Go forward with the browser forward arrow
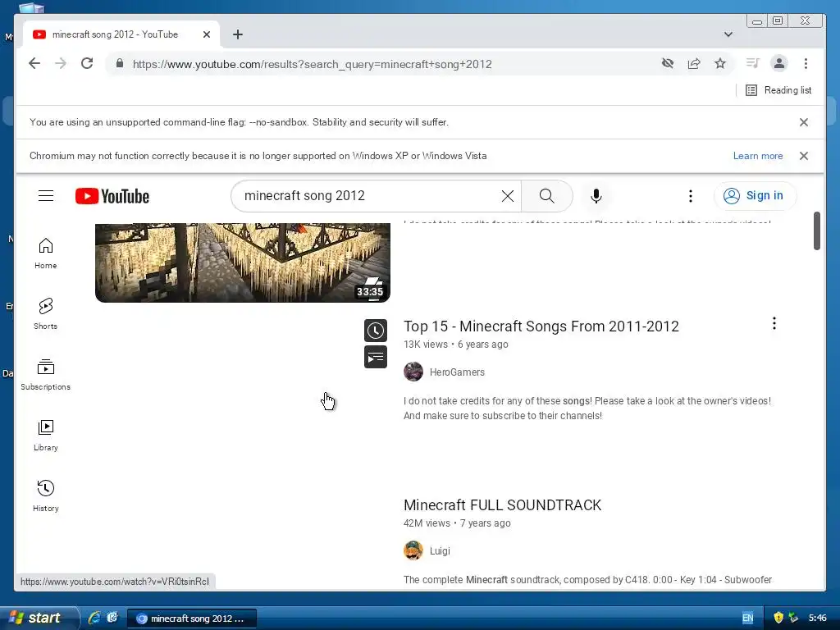The image size is (840, 630). coord(61,64)
